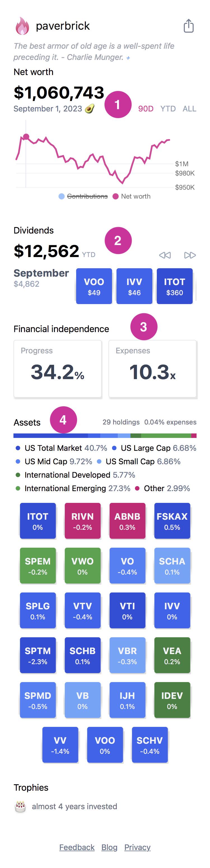
Task: Open the ITOT $360 dividend tile
Action: (174, 286)
